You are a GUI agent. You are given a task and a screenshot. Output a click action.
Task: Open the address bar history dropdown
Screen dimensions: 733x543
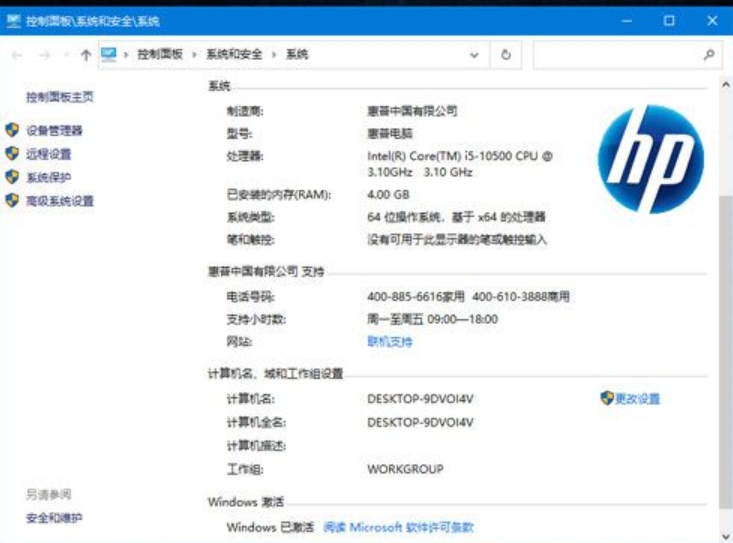tap(474, 55)
